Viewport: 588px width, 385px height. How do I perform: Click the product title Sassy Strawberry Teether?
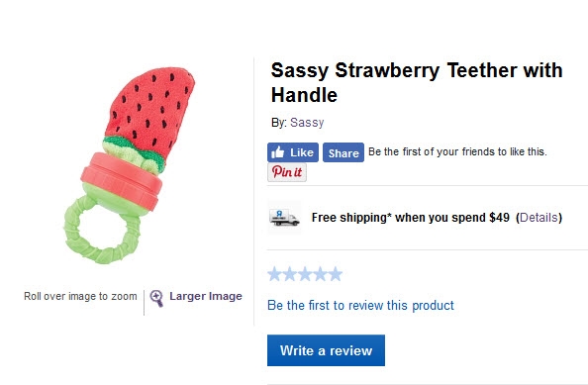coord(417,82)
